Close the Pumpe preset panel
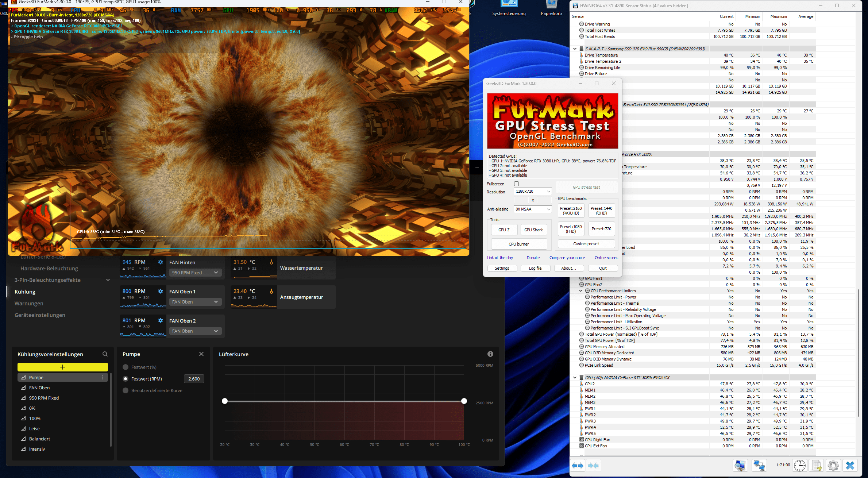868x478 pixels. [201, 354]
